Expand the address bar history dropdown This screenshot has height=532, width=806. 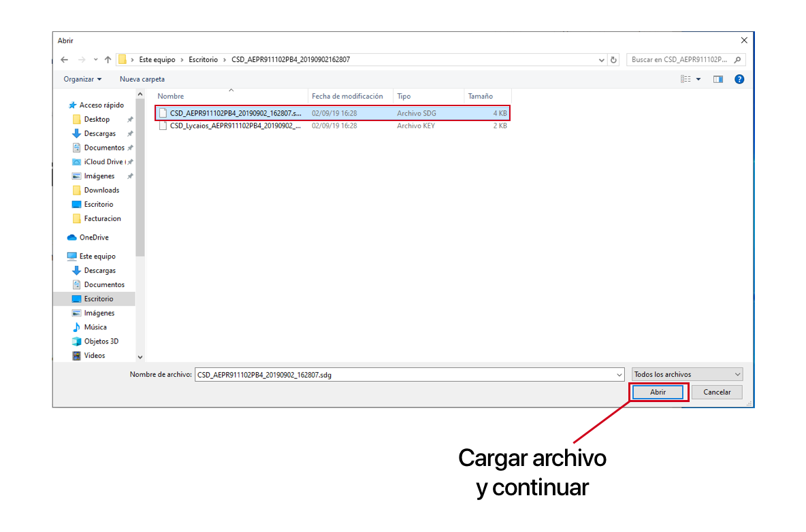[601, 60]
